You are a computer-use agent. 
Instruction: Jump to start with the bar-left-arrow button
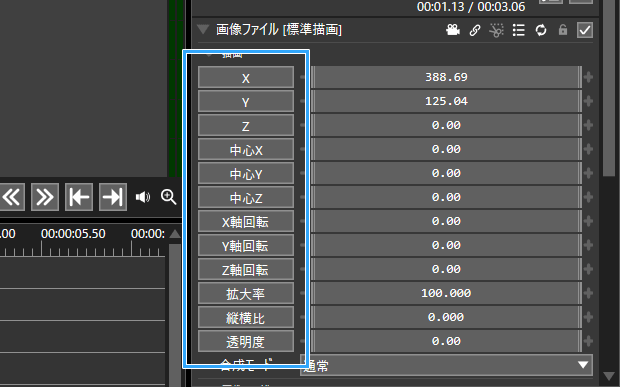tap(79, 197)
